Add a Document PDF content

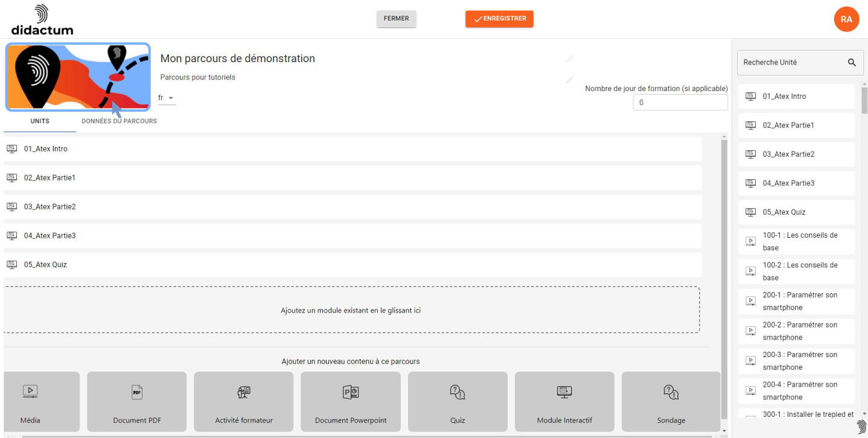pos(137,401)
